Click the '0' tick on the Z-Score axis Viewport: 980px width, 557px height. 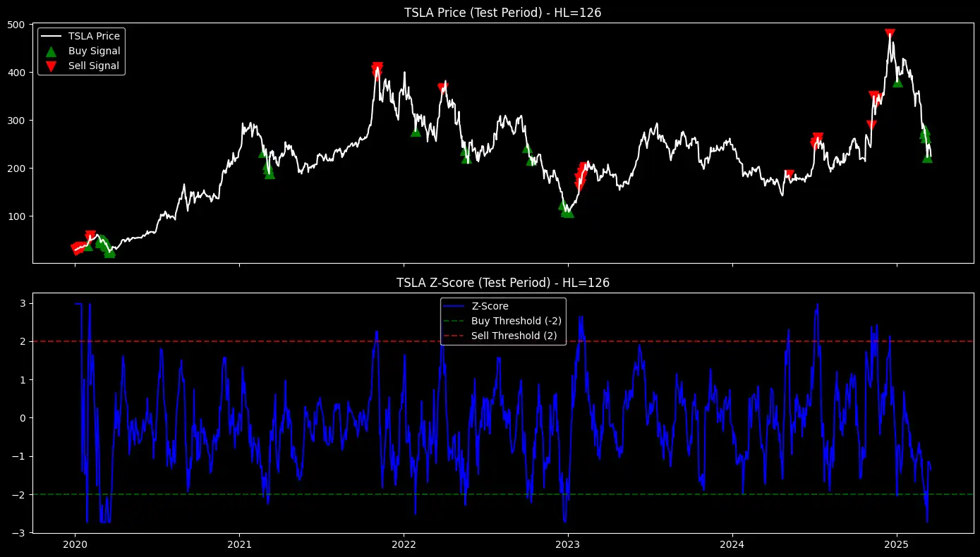click(23, 418)
